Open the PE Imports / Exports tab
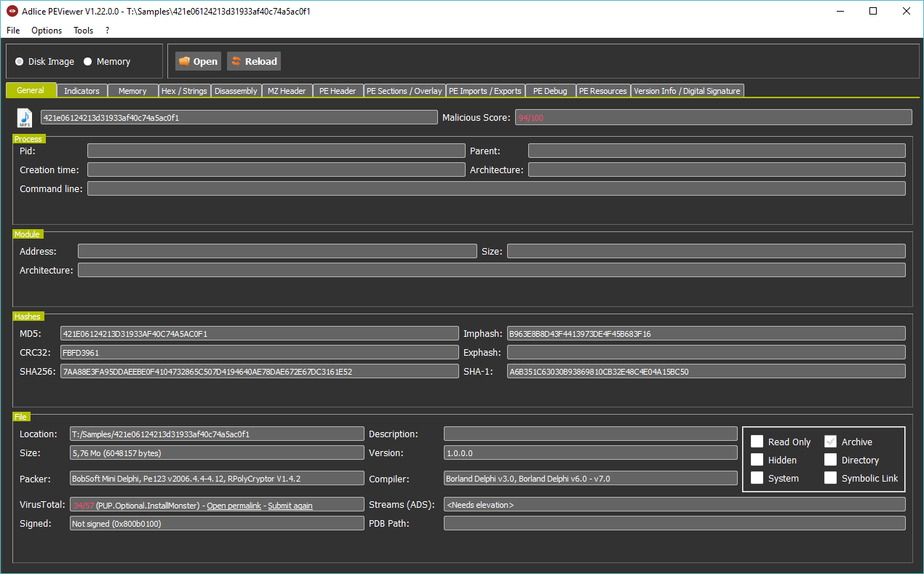The width and height of the screenshot is (924, 574). [485, 91]
